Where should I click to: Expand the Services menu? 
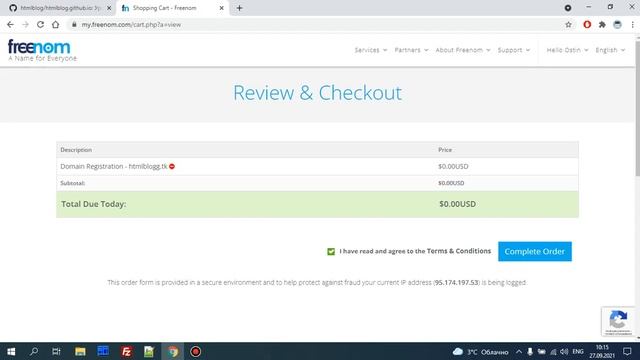pos(371,50)
